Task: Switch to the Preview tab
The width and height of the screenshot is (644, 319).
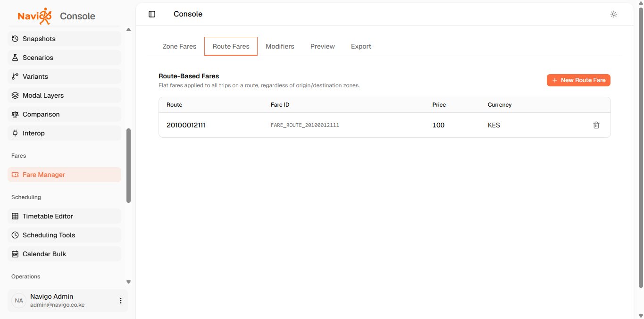Action: 323,46
